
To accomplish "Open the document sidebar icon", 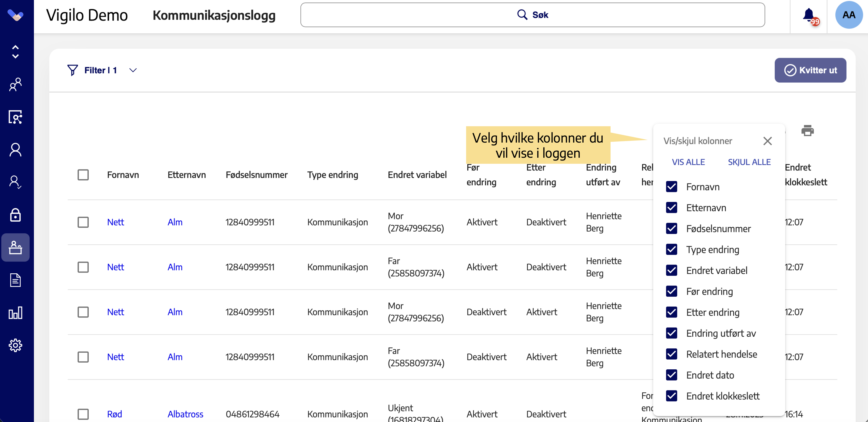I will [15, 280].
